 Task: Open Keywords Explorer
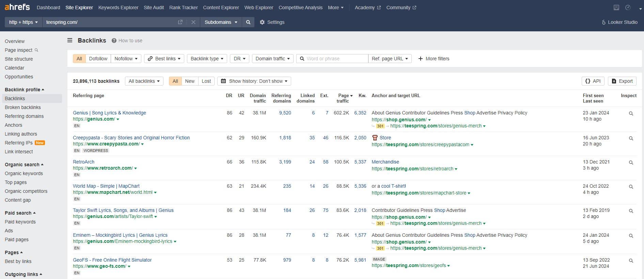coord(118,7)
